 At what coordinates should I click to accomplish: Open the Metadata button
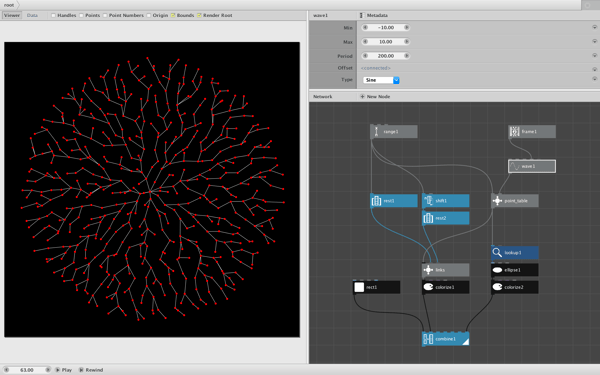coord(374,15)
